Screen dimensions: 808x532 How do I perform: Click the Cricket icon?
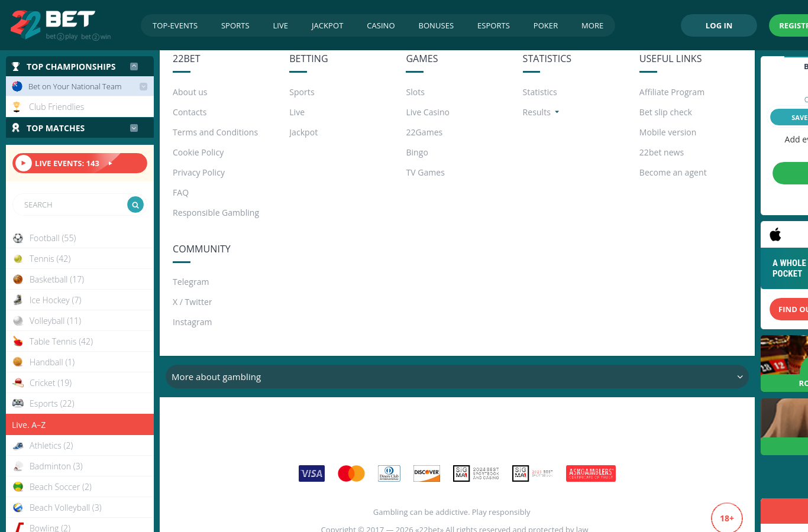[x=18, y=383]
